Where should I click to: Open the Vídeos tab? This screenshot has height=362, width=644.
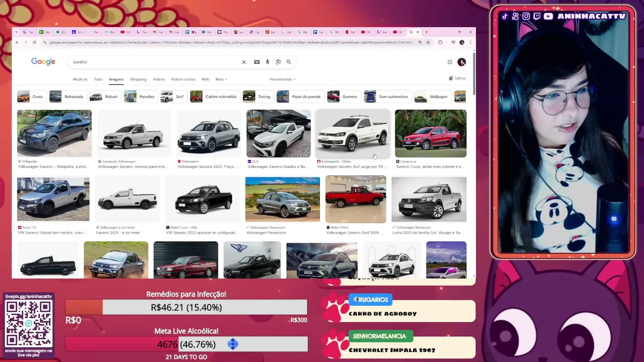(159, 79)
